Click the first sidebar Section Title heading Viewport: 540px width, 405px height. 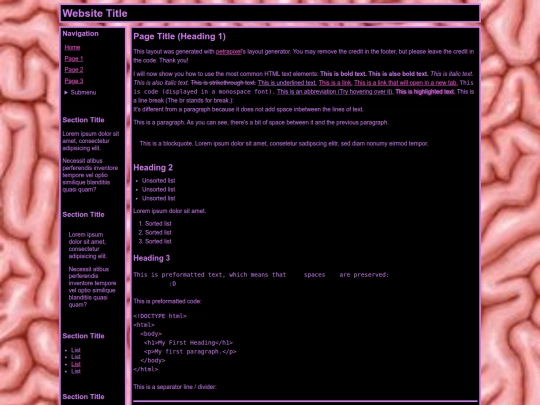pos(83,120)
